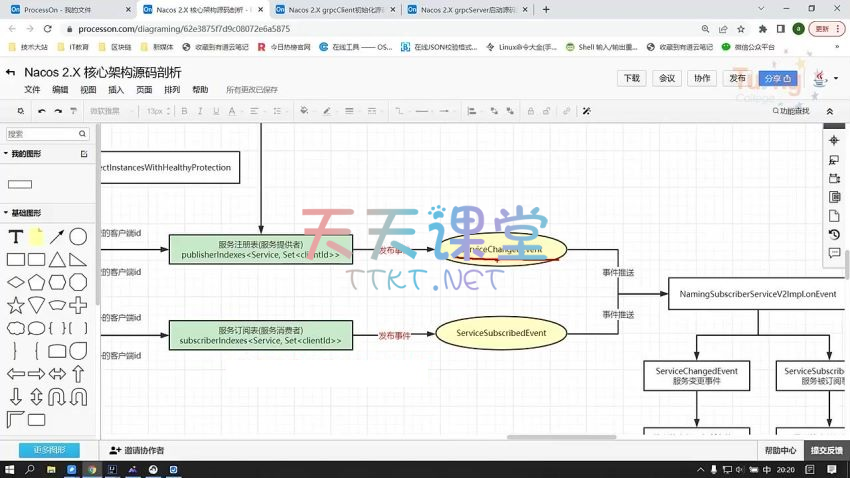The height and width of the screenshot is (478, 850).
Task: Click the yellow ServiceSubscribedEvent ellipse
Action: tap(500, 332)
